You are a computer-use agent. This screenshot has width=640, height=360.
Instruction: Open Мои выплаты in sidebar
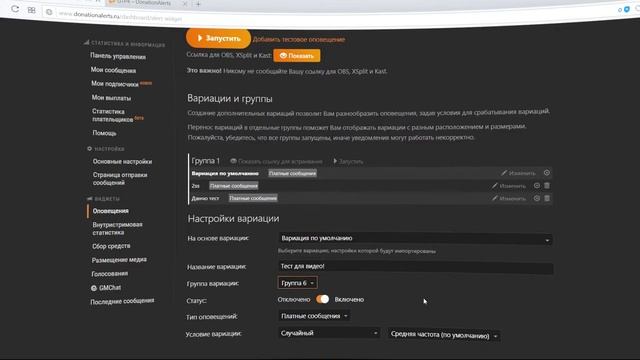pos(111,98)
